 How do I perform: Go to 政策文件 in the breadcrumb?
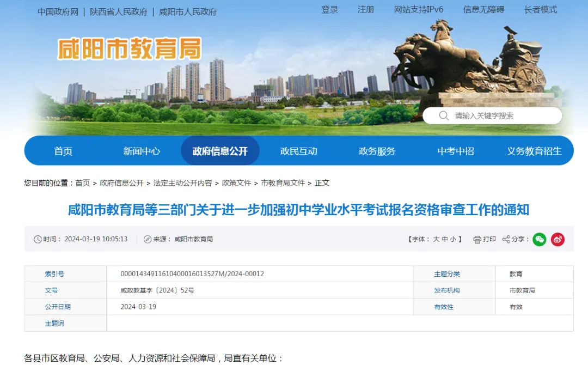tap(236, 183)
